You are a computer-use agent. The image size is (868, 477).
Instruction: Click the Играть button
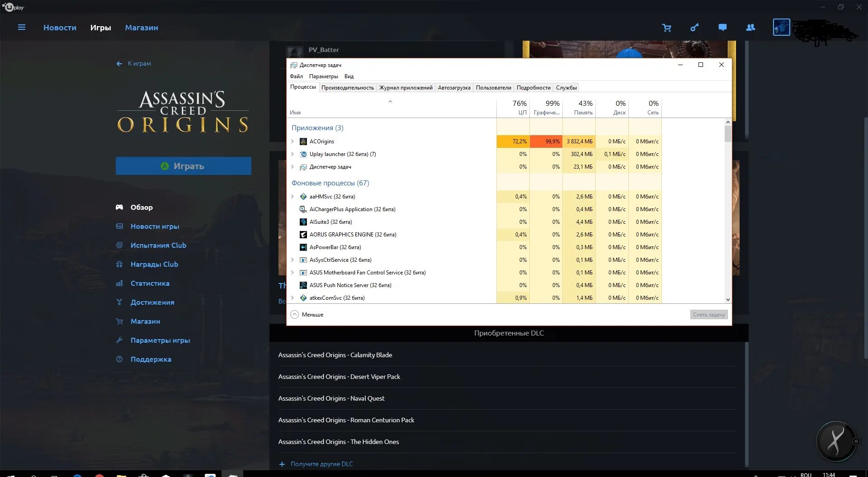tap(184, 166)
